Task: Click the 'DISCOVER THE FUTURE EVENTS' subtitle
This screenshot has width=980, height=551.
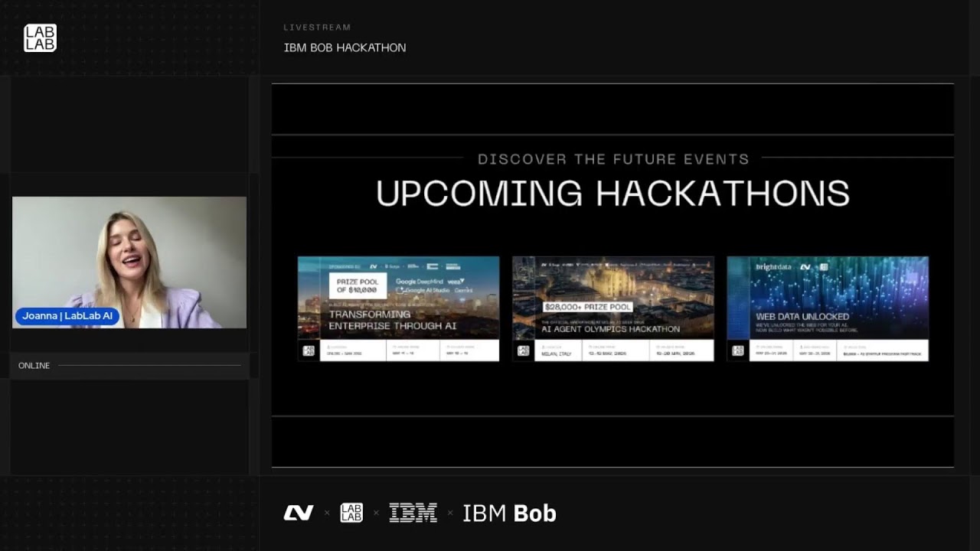Action: tap(613, 159)
